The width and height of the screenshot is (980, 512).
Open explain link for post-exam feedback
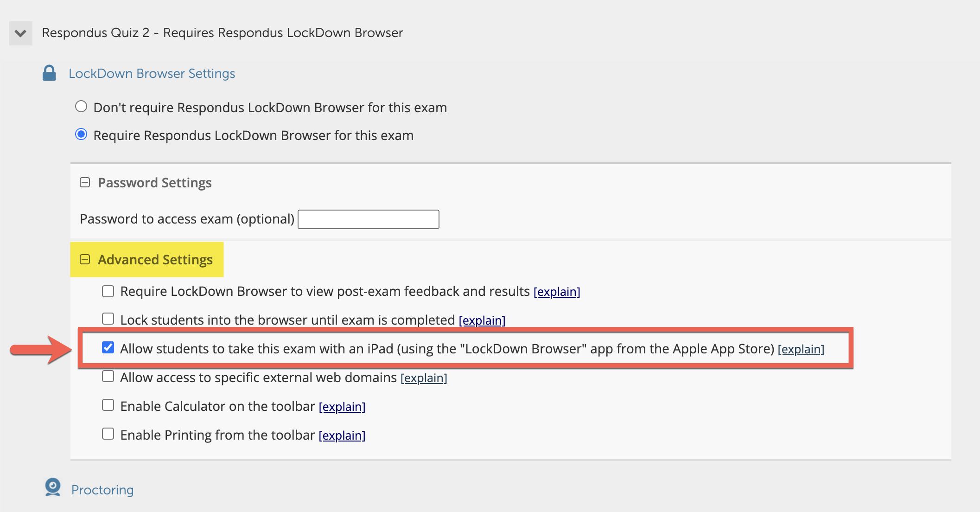tap(557, 292)
